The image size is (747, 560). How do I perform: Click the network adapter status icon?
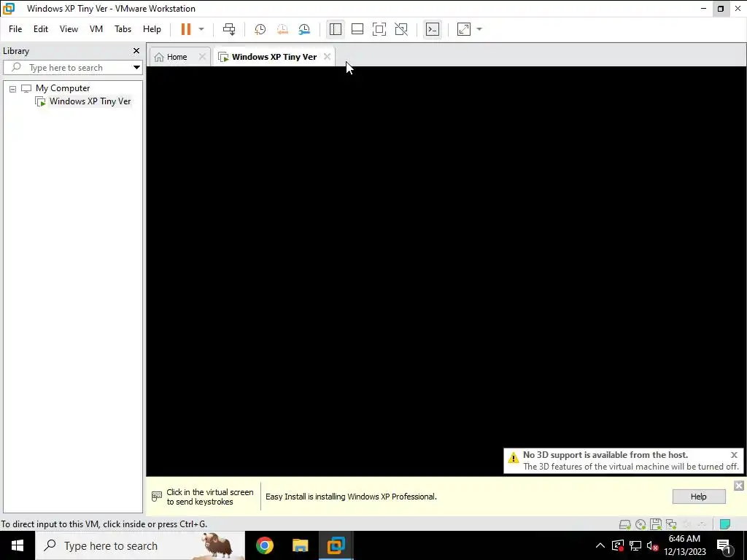671,524
